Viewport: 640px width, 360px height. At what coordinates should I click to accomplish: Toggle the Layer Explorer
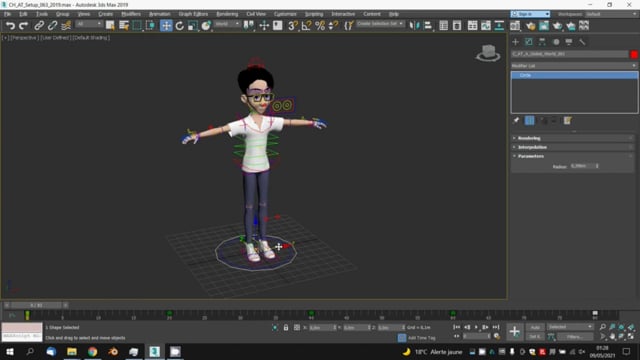point(457,26)
